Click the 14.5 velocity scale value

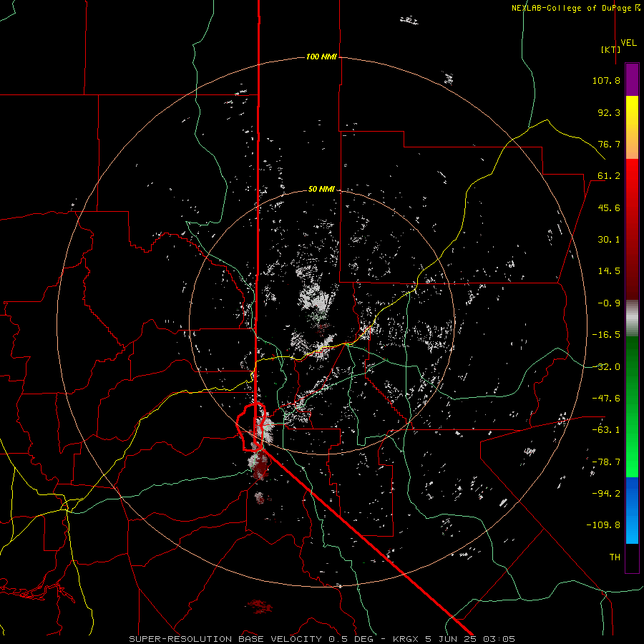[609, 271]
